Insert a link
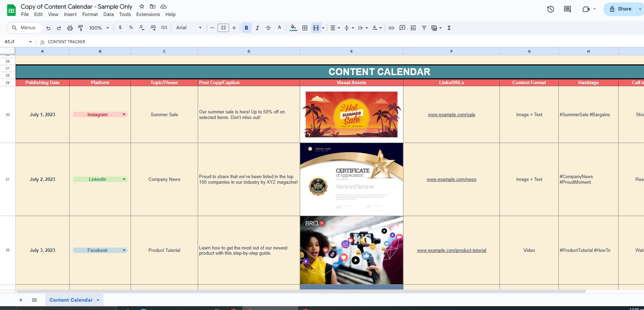This screenshot has height=310, width=644. (391, 28)
